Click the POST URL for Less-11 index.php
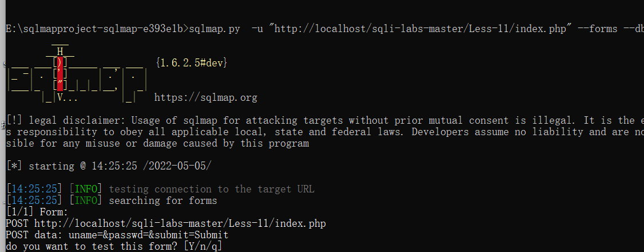Screen dimensions: 644x252 point(181,223)
